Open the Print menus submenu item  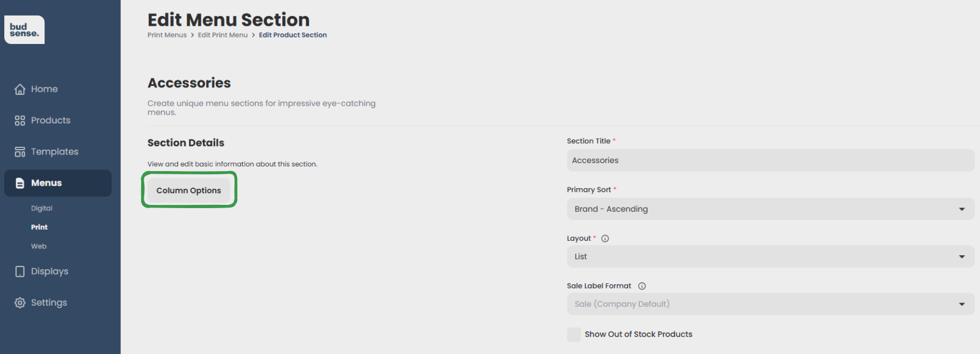(39, 227)
